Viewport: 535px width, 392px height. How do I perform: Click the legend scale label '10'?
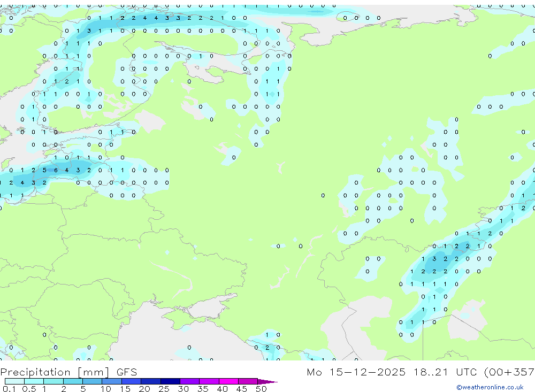coord(106,389)
